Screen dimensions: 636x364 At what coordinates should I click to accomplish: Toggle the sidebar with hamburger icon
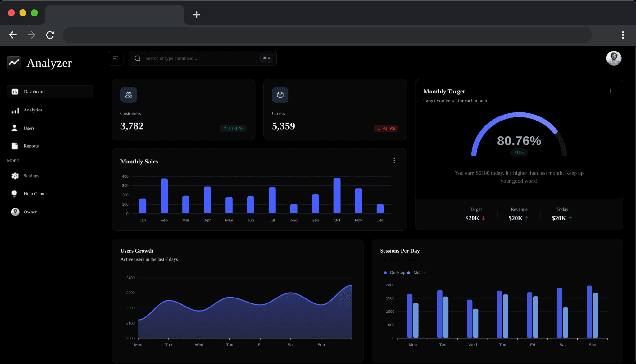(116, 58)
